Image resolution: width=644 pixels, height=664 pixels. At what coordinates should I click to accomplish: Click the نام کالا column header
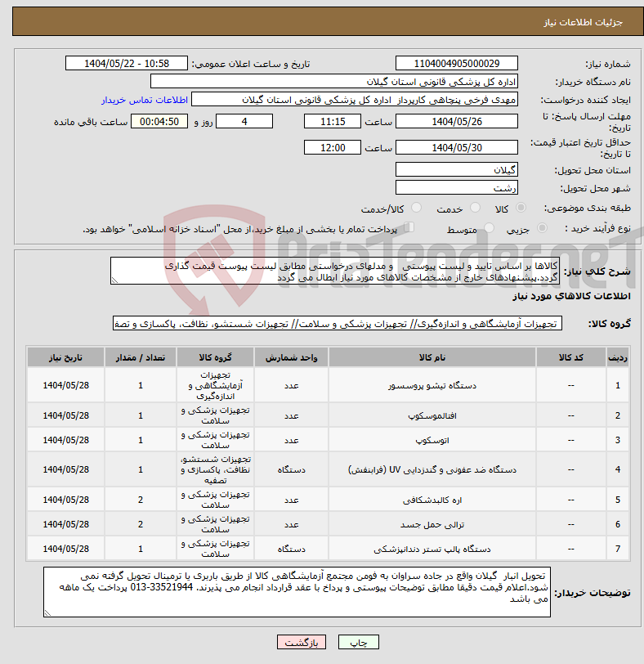click(432, 357)
